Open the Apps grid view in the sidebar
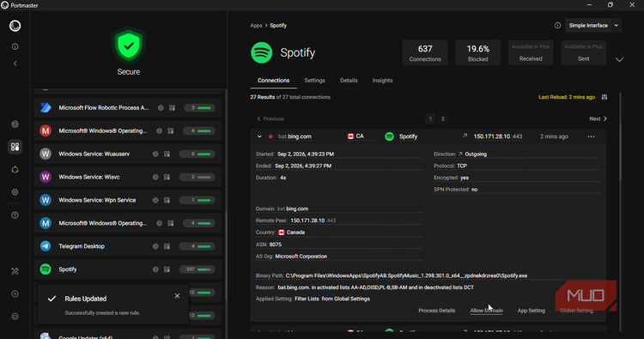Viewport: 644px width, 339px height. click(15, 147)
